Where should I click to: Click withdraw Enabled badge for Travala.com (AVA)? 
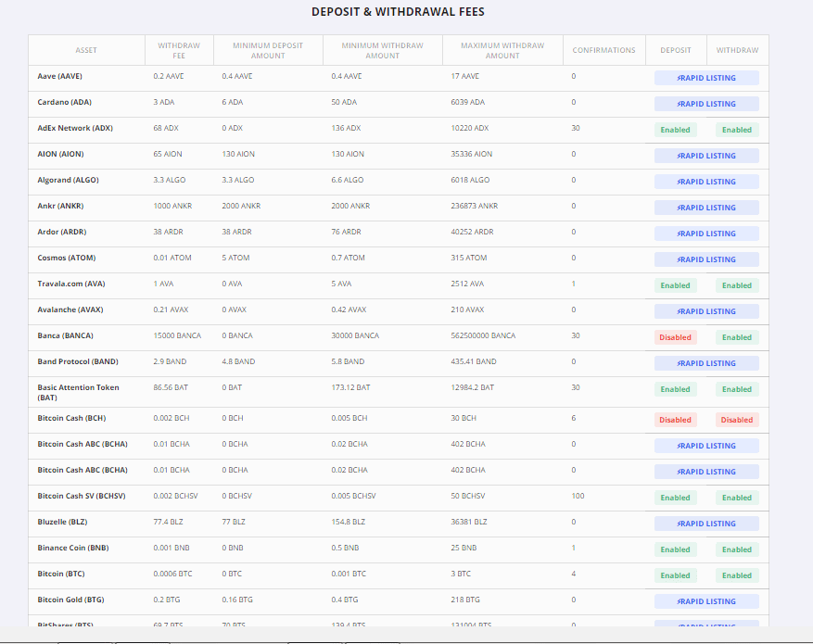coord(737,285)
